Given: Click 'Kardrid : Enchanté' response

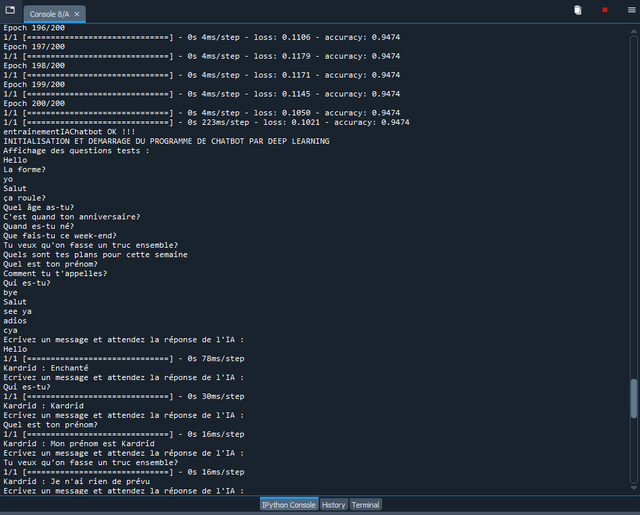Looking at the screenshot, I should point(46,368).
